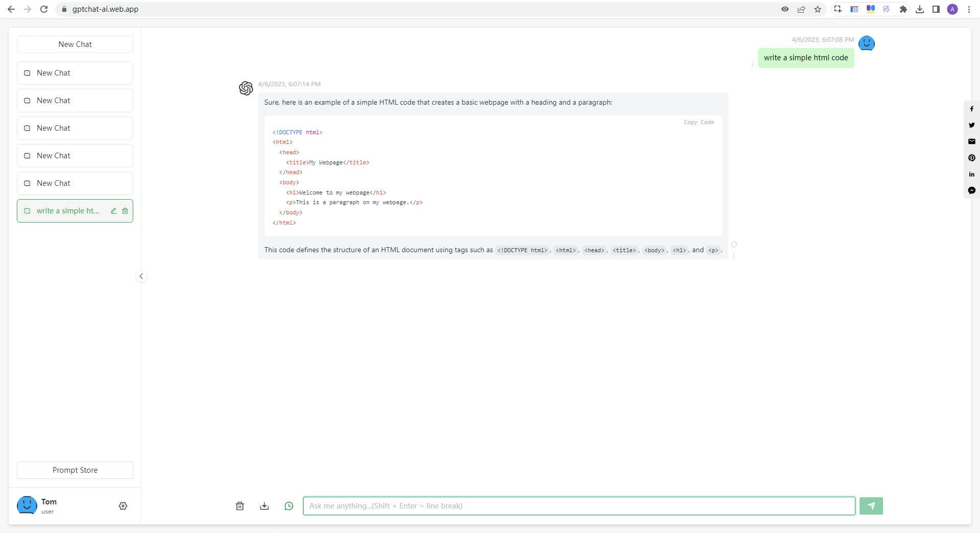Image resolution: width=980 pixels, height=533 pixels.
Task: Click the eye icon in address bar
Action: 785,9
